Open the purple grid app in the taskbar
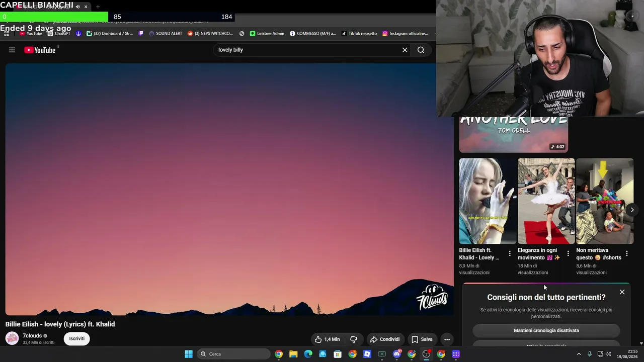This screenshot has width=644, height=362. click(456, 354)
